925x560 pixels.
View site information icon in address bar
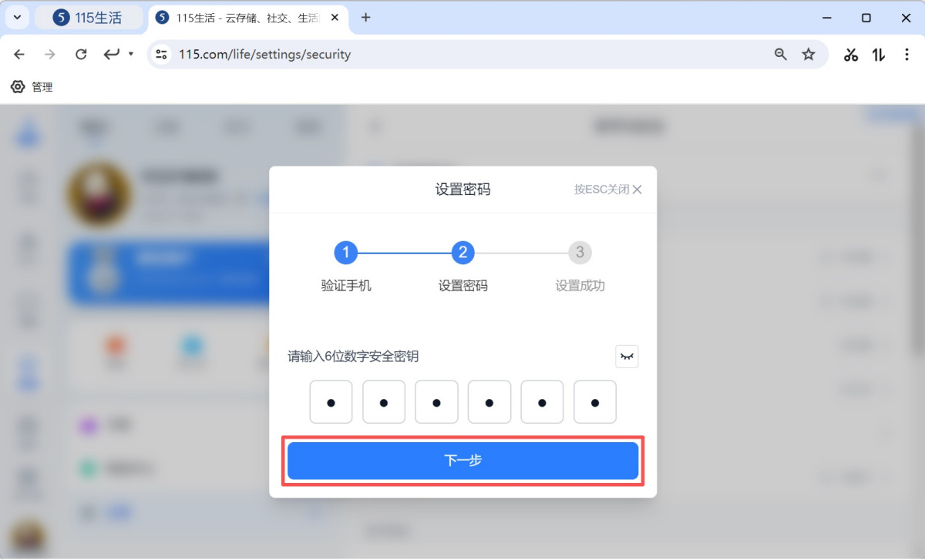click(161, 54)
